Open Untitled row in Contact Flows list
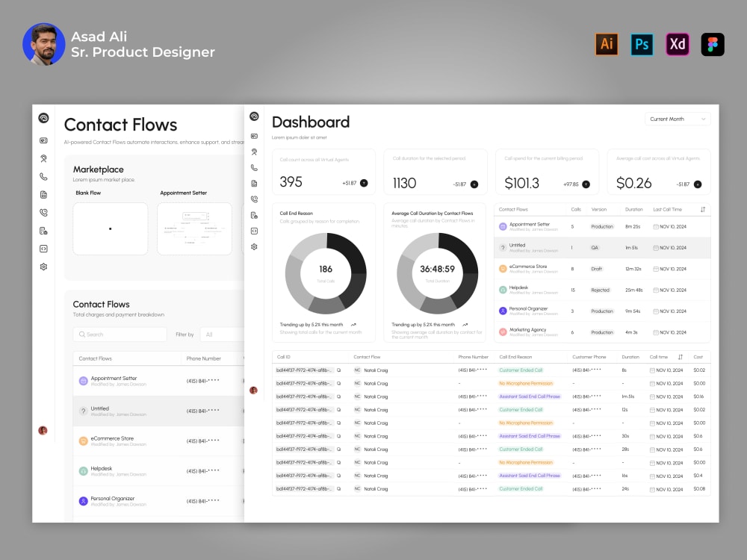The image size is (747, 560). 158,411
